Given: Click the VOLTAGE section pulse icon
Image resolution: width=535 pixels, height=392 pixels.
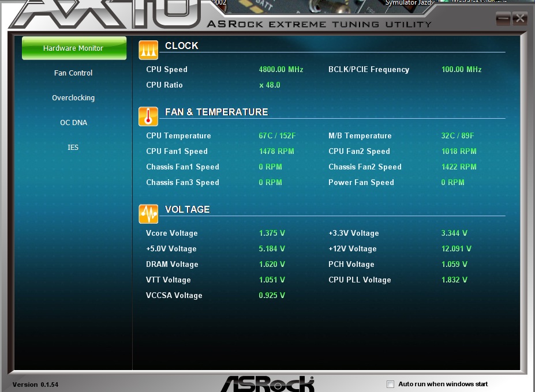Looking at the screenshot, I should [148, 214].
